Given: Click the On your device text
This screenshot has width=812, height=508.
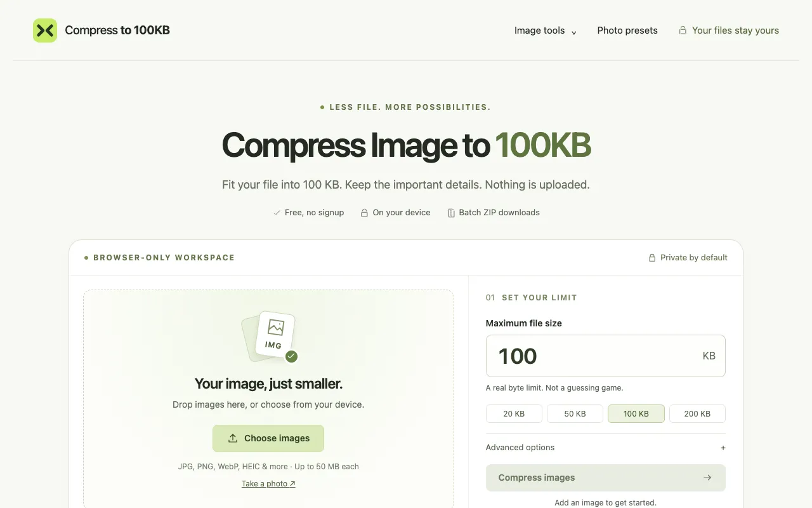Looking at the screenshot, I should coord(402,213).
